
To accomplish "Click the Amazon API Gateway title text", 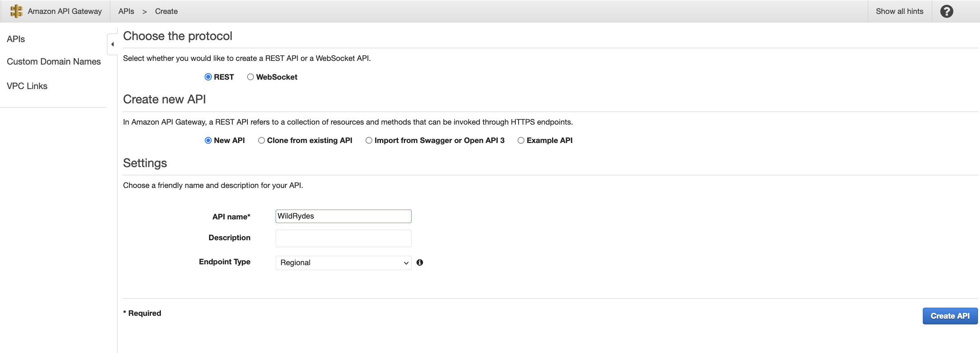I will pos(65,11).
